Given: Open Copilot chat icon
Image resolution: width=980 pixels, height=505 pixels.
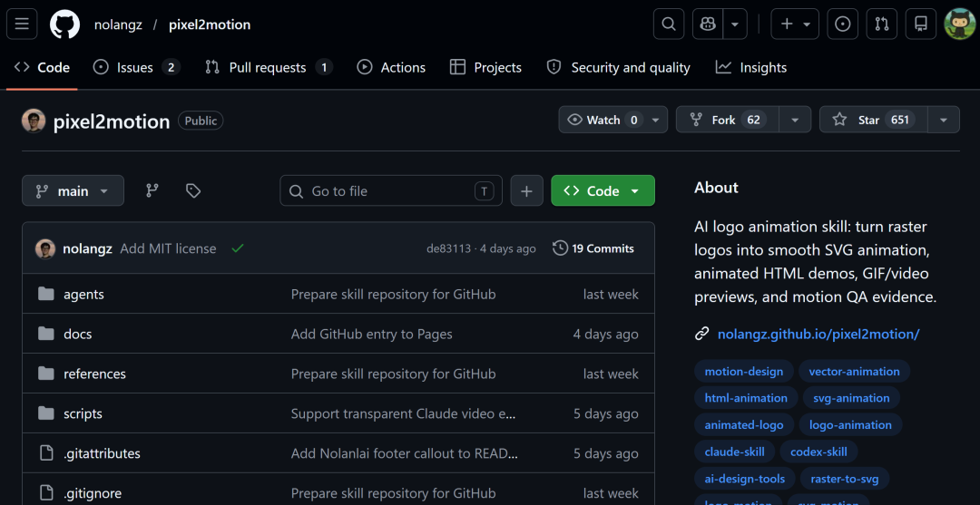Looking at the screenshot, I should point(708,24).
